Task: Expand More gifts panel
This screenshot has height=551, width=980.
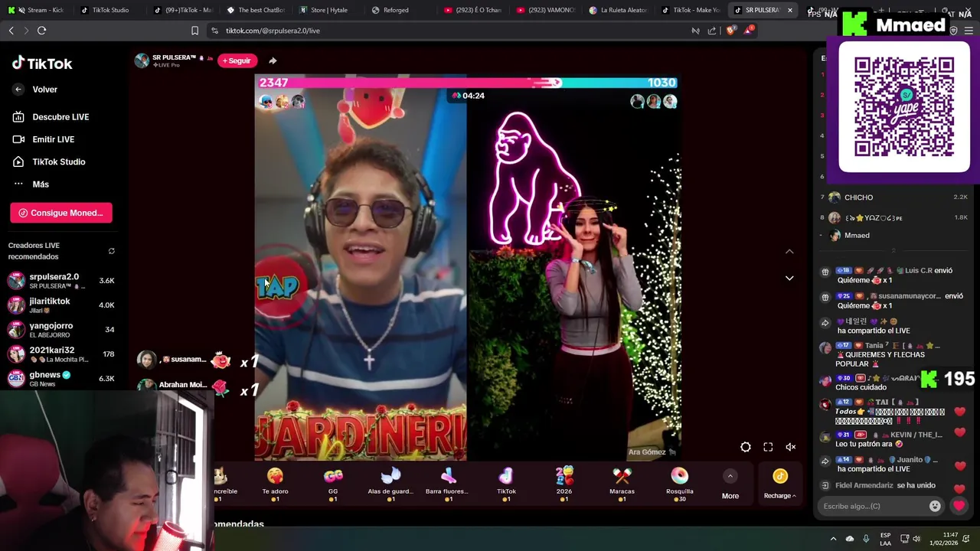Action: click(x=730, y=485)
